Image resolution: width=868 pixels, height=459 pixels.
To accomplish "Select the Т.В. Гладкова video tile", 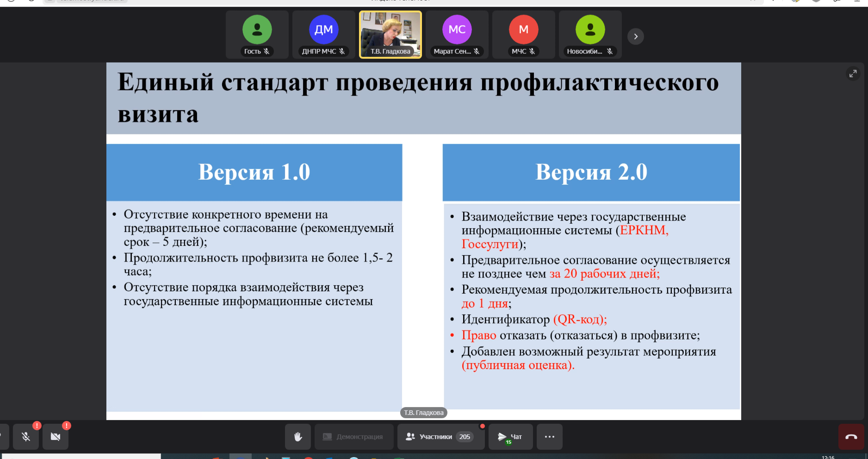I will point(391,35).
